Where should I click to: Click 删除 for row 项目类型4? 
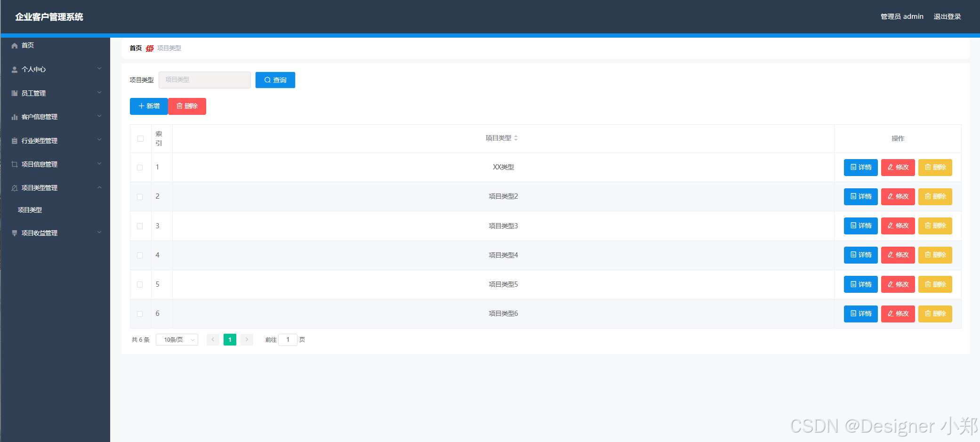pyautogui.click(x=935, y=255)
